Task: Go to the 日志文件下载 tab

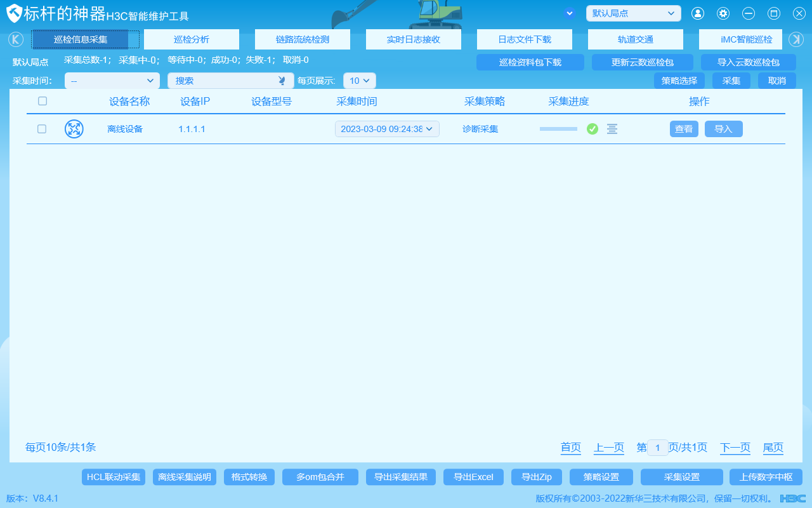Action: pyautogui.click(x=525, y=39)
